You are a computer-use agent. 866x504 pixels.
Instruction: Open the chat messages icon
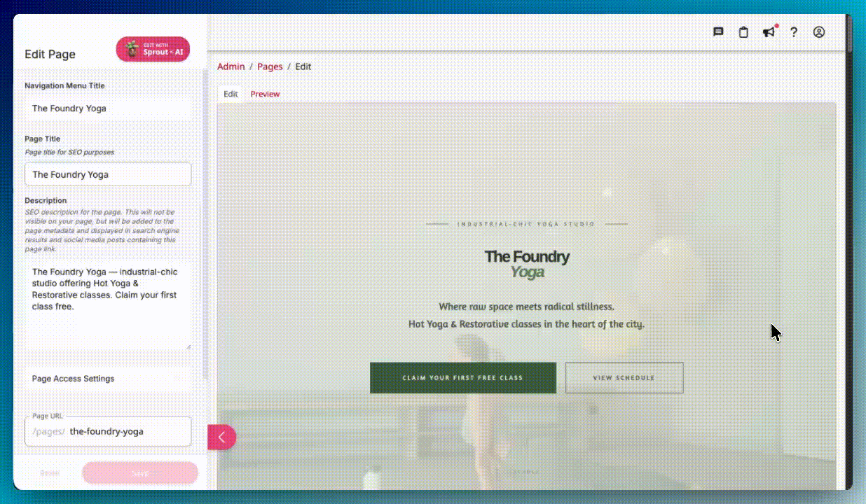[x=718, y=32]
